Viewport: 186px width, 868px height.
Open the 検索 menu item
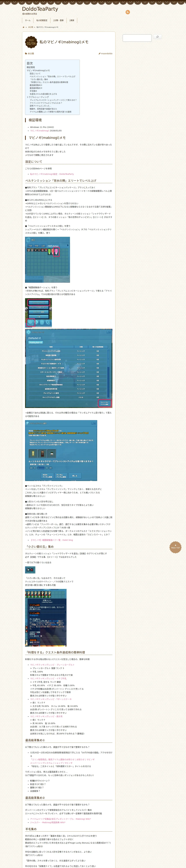point(72,21)
